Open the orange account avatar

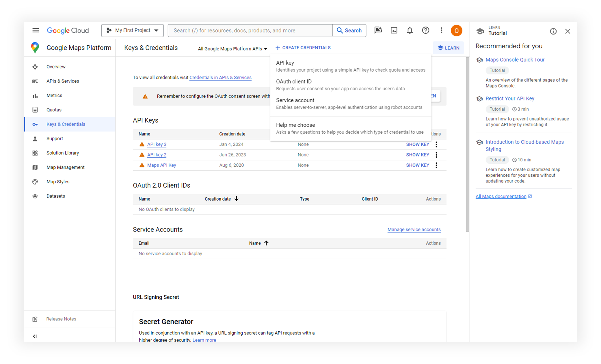point(456,30)
